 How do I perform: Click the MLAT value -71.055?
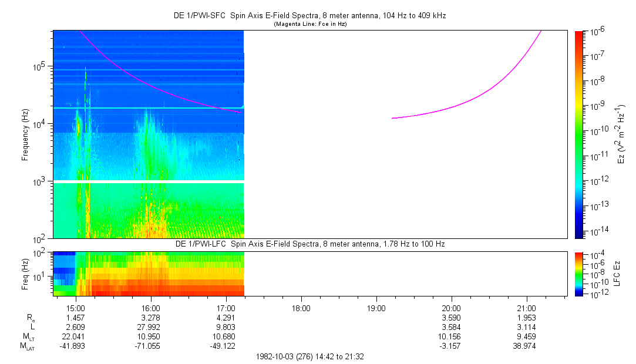[151, 346]
